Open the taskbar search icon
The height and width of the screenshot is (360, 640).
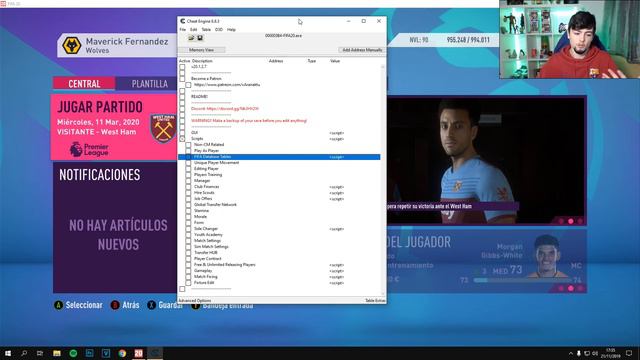24,353
